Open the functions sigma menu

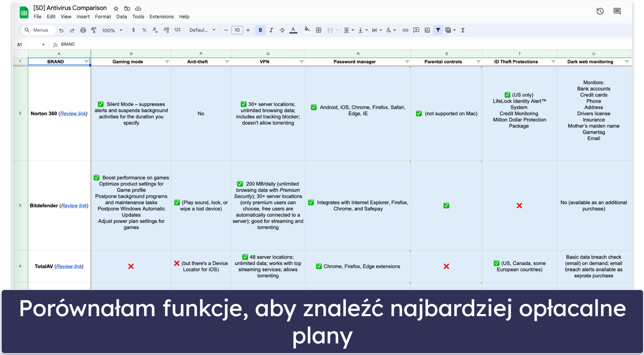[x=463, y=30]
